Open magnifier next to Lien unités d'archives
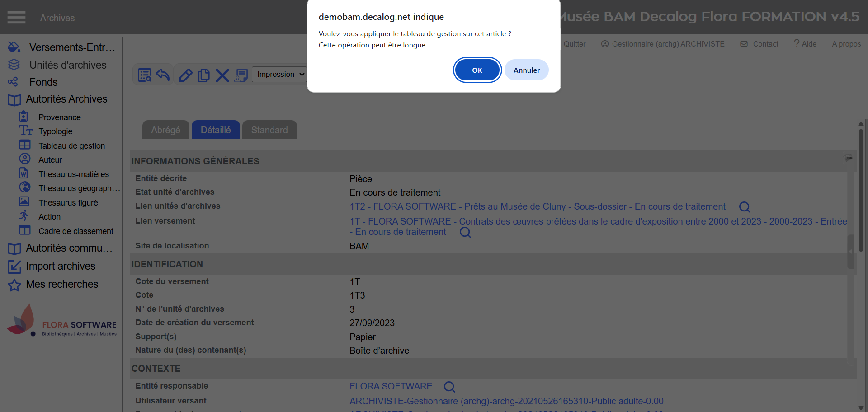Image resolution: width=868 pixels, height=412 pixels. coord(744,207)
